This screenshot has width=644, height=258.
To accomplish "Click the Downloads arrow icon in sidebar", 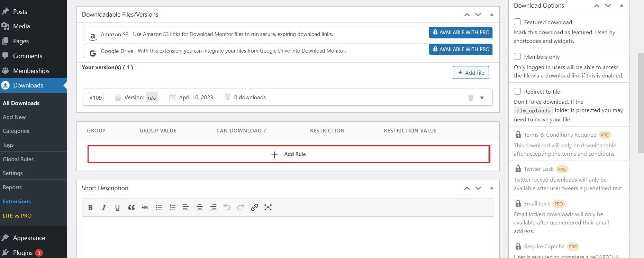I will point(5,85).
